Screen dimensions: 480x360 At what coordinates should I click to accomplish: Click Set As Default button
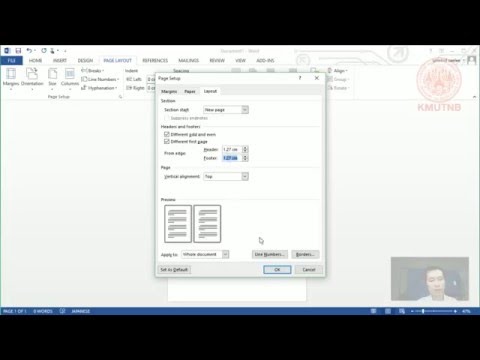[x=174, y=269]
